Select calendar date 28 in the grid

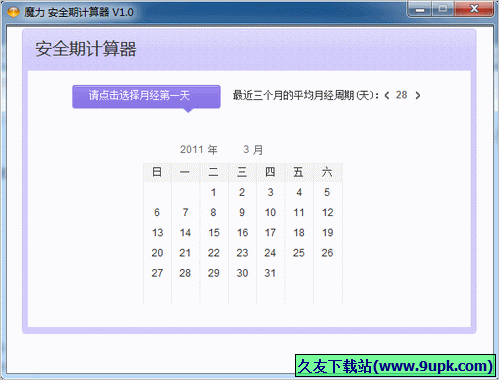185,273
